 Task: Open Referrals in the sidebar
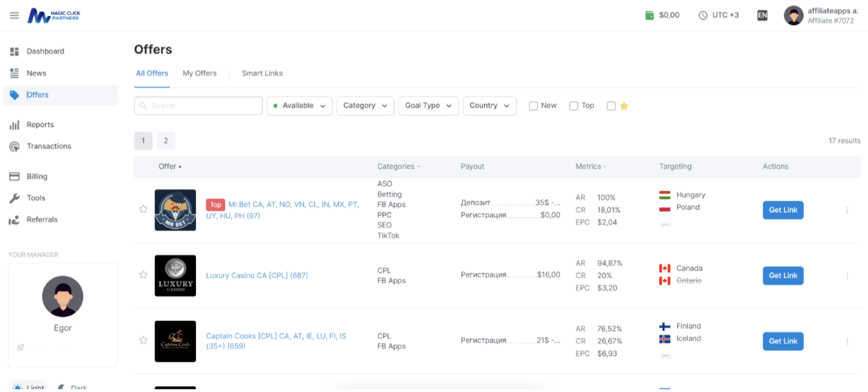[61, 220]
